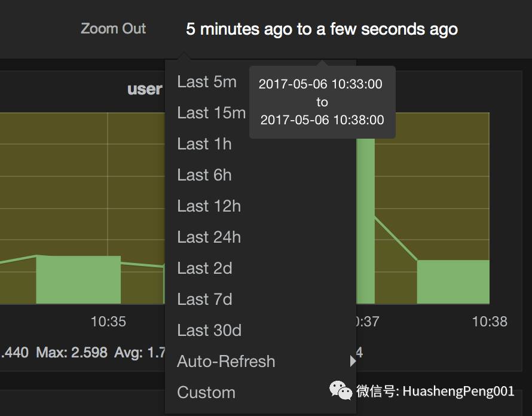Click the 10:38 axis label
532x416 pixels.
pos(489,322)
